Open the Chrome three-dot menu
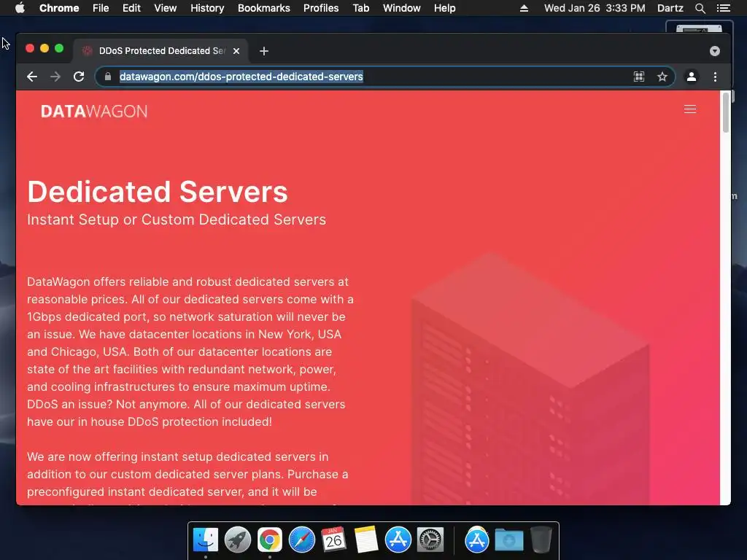This screenshot has width=747, height=560. pyautogui.click(x=715, y=77)
